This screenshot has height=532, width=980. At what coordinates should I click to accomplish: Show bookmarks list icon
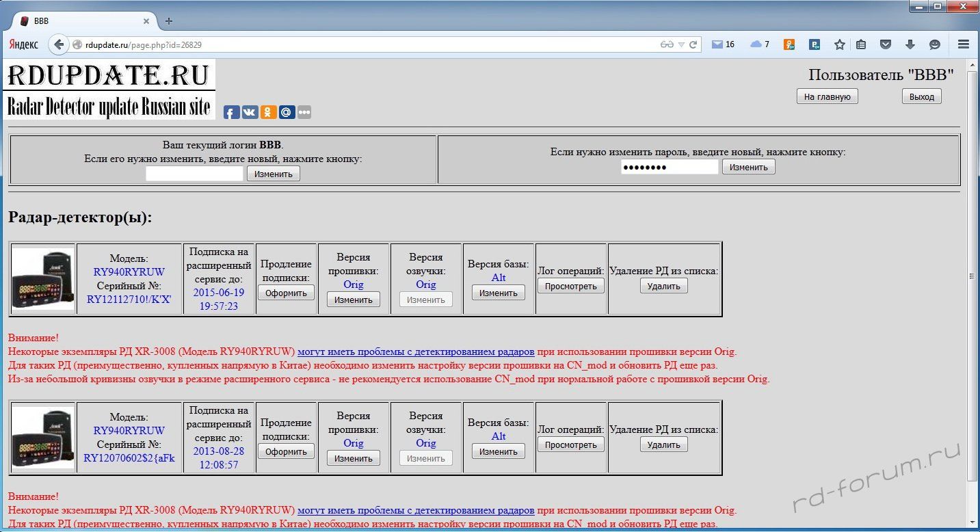[862, 44]
